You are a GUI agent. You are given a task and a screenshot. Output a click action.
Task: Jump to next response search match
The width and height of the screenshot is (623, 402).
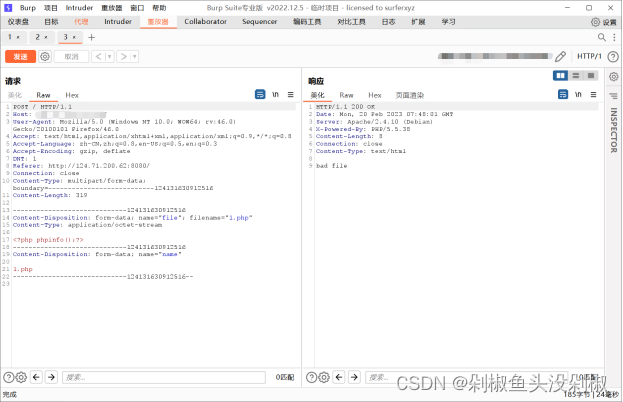tap(354, 377)
